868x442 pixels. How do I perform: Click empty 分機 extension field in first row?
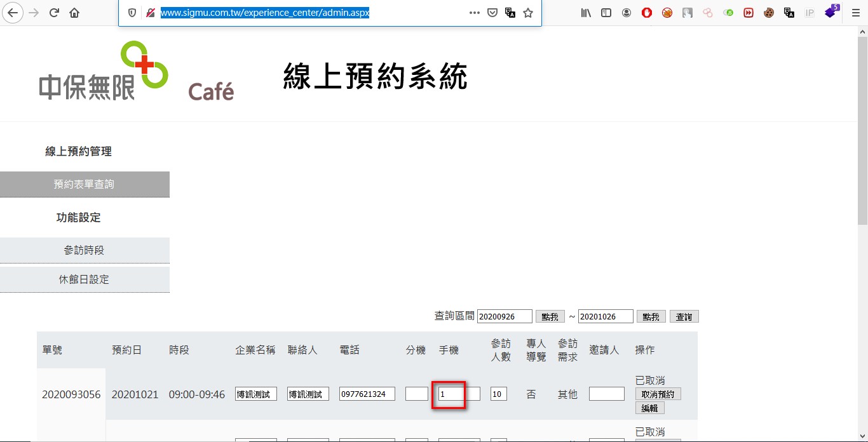point(417,394)
